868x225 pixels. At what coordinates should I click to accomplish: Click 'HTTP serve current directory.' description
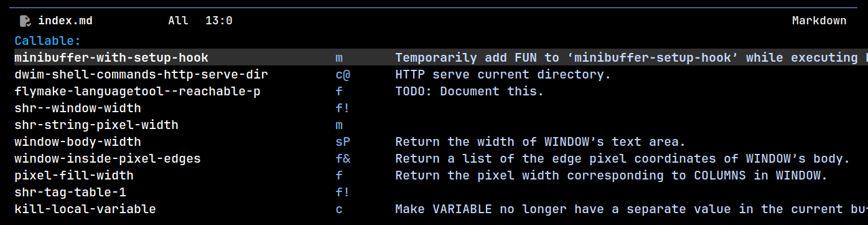503,75
